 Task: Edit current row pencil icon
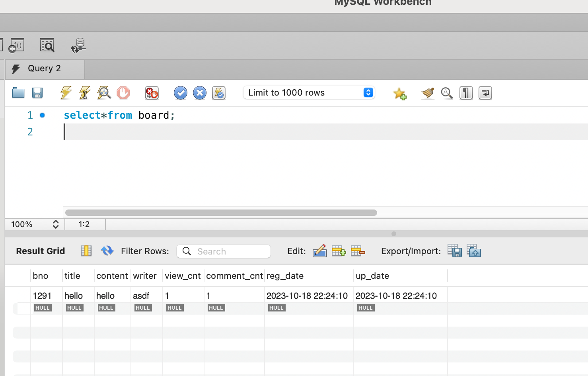pyautogui.click(x=320, y=251)
